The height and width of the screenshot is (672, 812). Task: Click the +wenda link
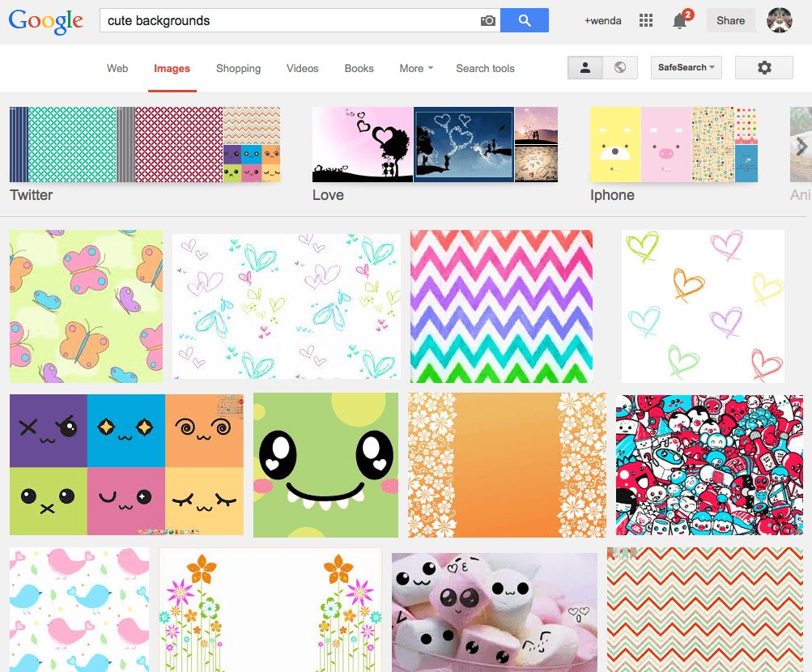[x=603, y=21]
